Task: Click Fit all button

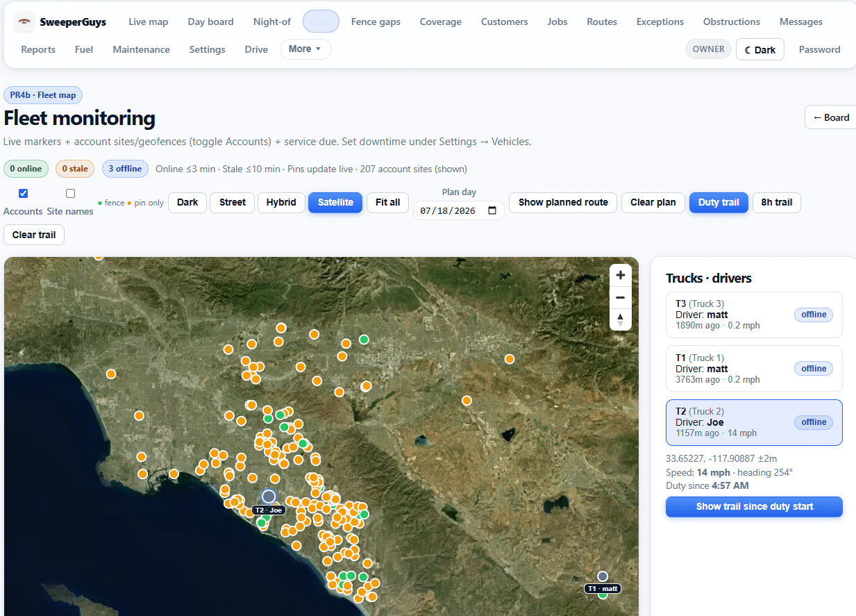Action: (x=387, y=202)
